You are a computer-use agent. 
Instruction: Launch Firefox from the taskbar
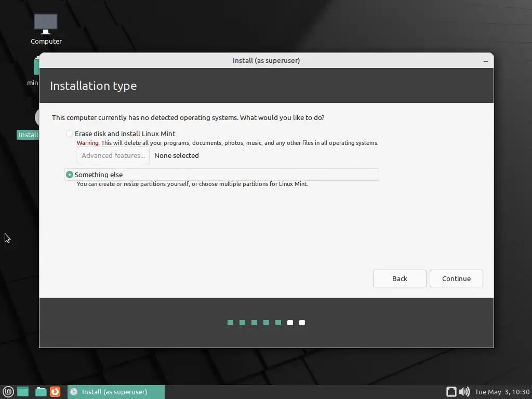pyautogui.click(x=55, y=392)
